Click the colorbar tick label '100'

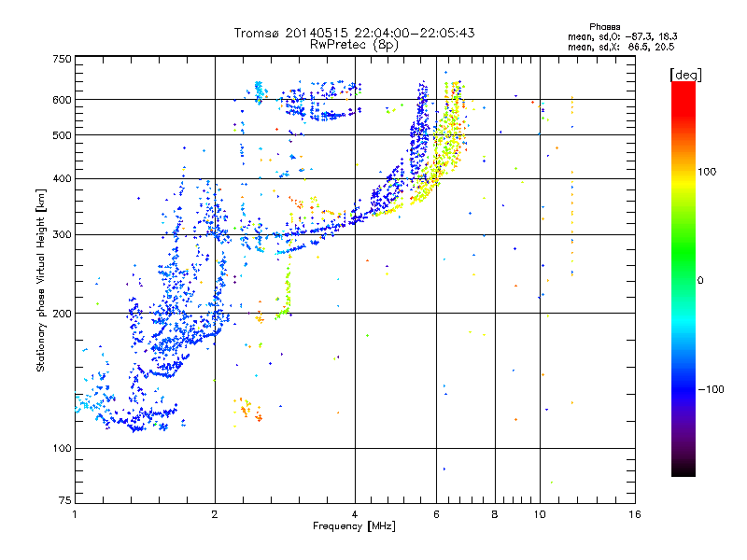(x=707, y=172)
